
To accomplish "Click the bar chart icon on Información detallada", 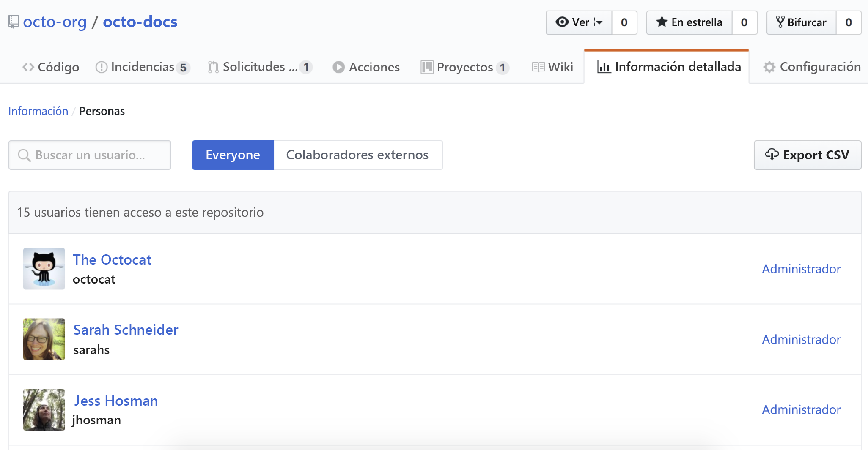I will [604, 67].
